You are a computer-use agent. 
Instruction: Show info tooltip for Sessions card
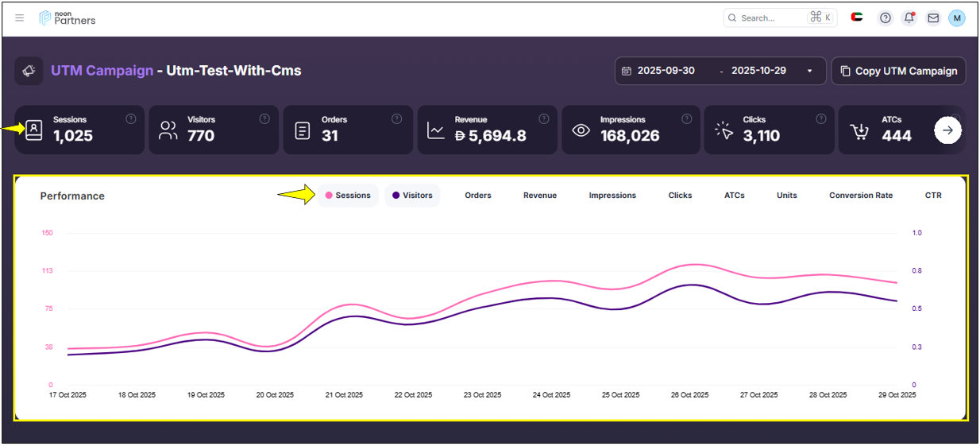tap(131, 119)
